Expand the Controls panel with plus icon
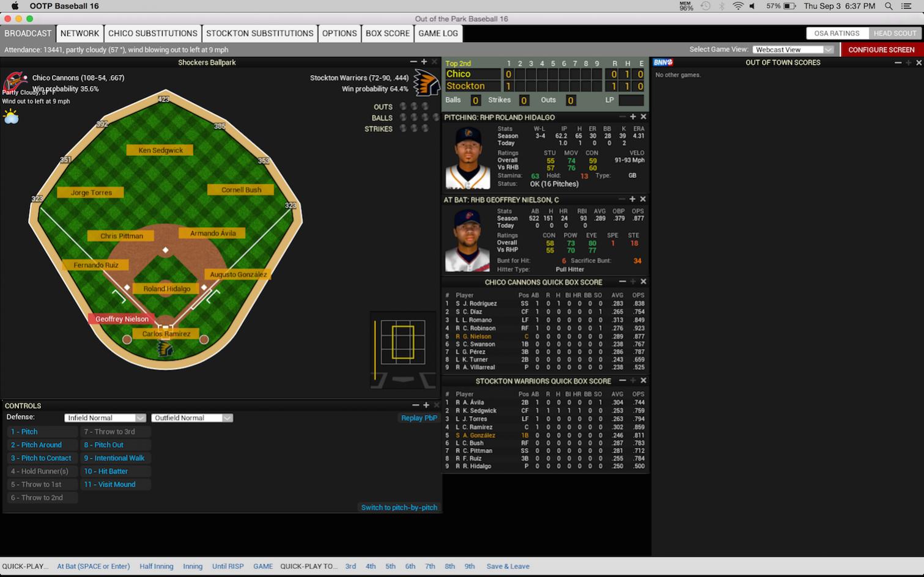This screenshot has height=577, width=924. pyautogui.click(x=426, y=405)
